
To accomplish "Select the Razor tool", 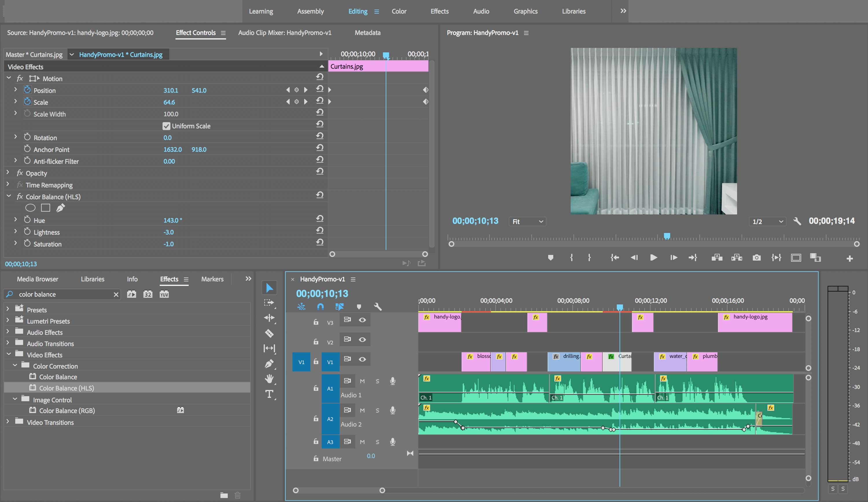I will tap(269, 334).
